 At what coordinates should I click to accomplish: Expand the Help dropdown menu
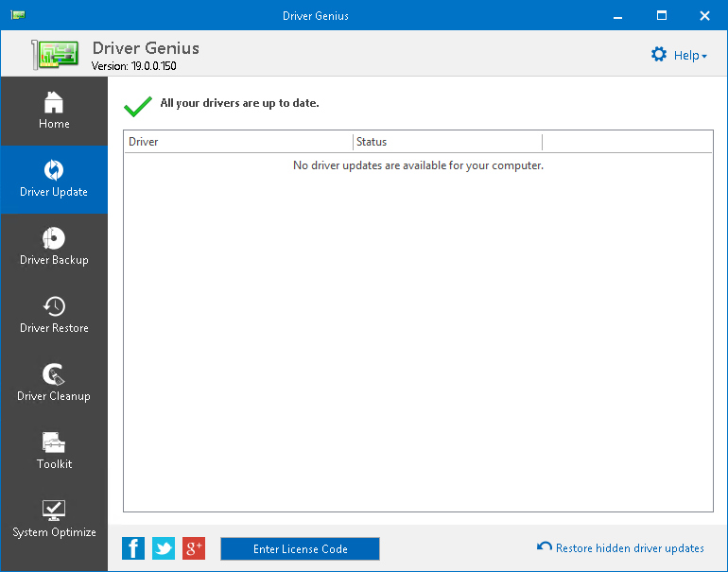pyautogui.click(x=690, y=55)
